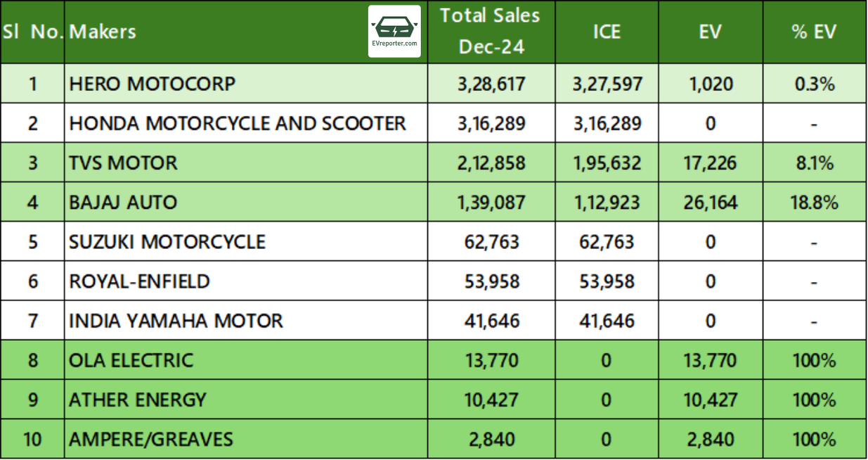Select Royal-Enfield EV value of 0

[x=711, y=281]
